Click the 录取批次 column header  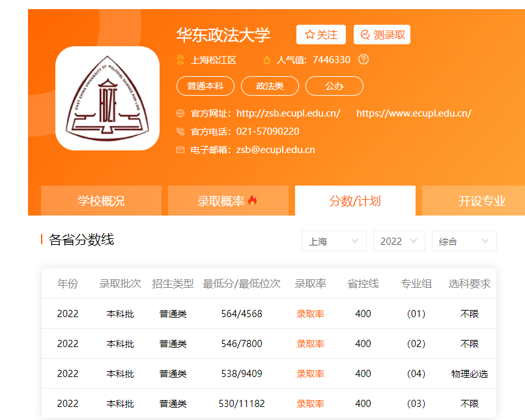coord(121,284)
